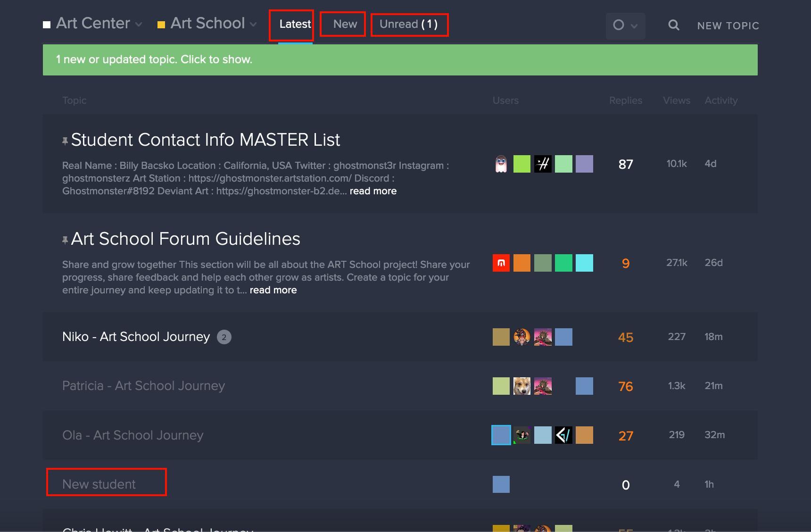Image resolution: width=811 pixels, height=532 pixels.
Task: Click the corgi dog avatar in Patricia row
Action: point(521,386)
